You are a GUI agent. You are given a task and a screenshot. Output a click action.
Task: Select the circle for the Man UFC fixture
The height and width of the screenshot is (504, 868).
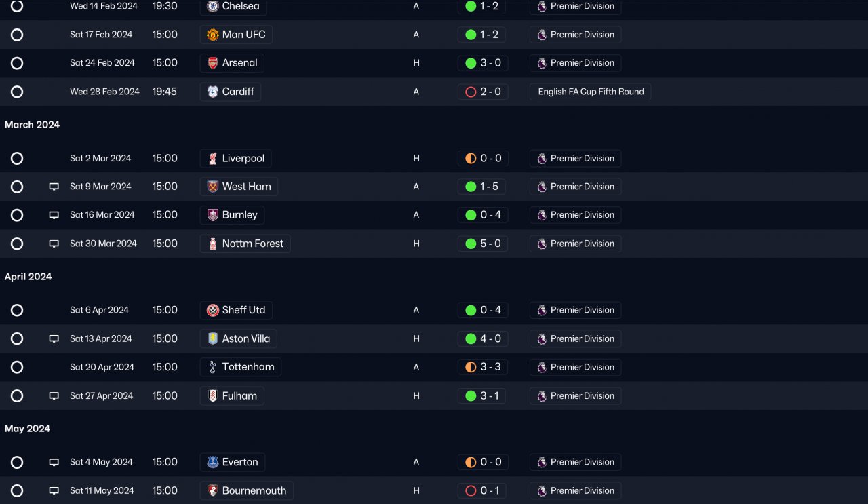click(x=17, y=35)
